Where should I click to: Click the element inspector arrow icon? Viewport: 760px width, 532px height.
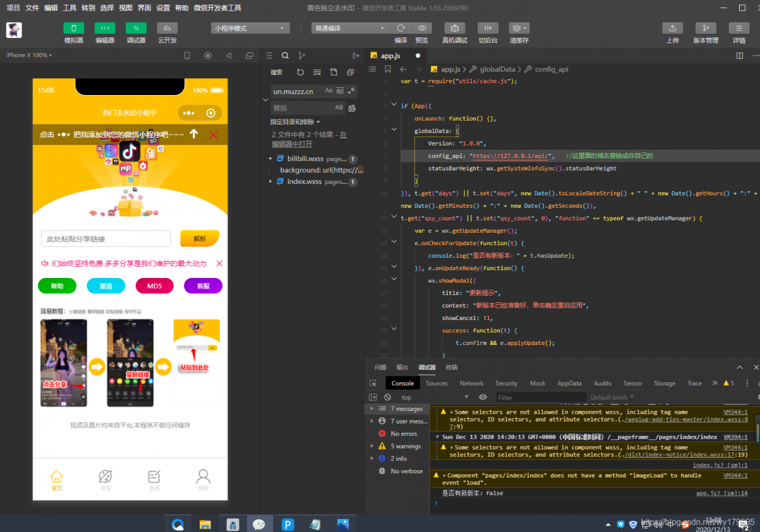[x=373, y=384]
